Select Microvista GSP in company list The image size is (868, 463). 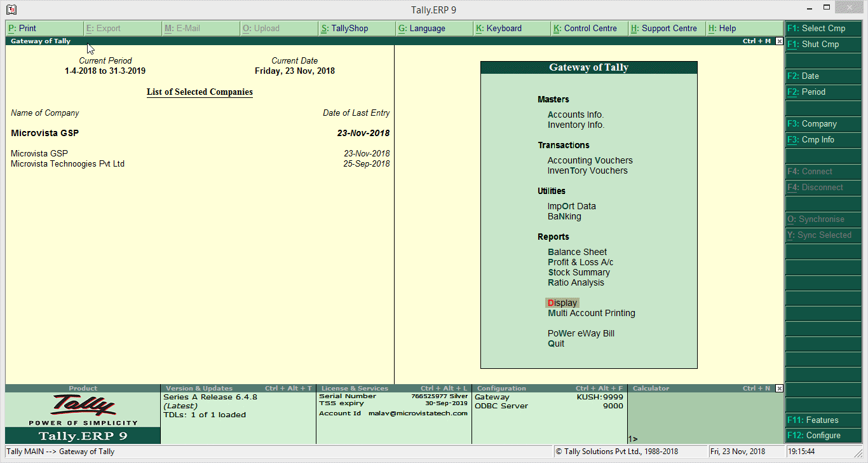[x=39, y=153]
